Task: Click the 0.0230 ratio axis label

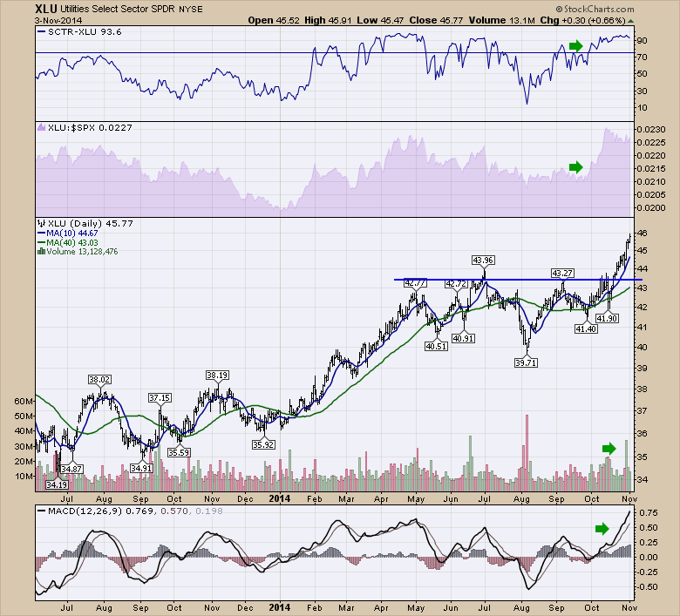Action: pyautogui.click(x=650, y=129)
